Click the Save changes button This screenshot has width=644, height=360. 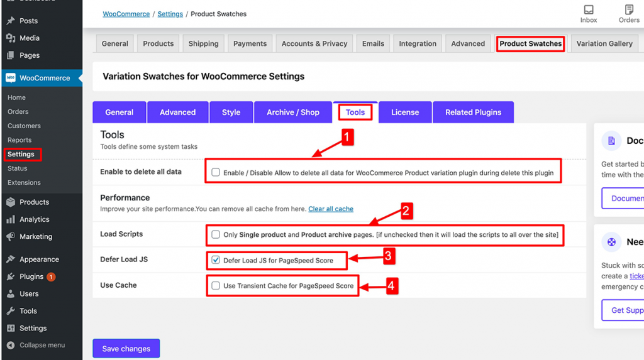pyautogui.click(x=126, y=349)
